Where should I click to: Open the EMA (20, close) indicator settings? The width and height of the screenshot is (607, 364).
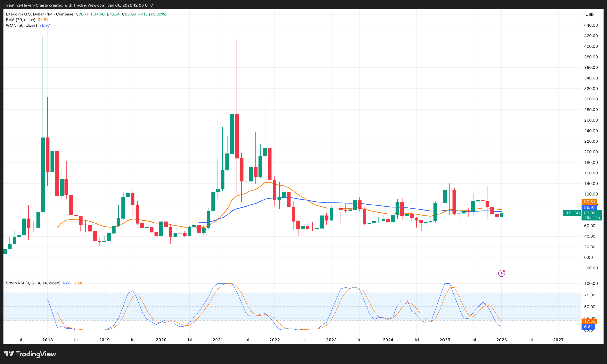point(20,20)
